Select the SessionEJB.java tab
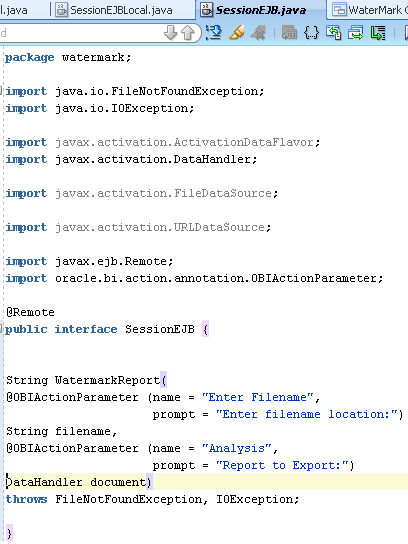This screenshot has width=408, height=544. (x=261, y=10)
